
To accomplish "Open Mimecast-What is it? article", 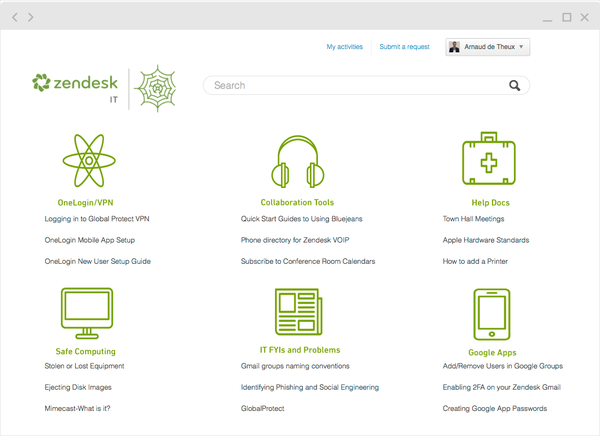I will [77, 408].
